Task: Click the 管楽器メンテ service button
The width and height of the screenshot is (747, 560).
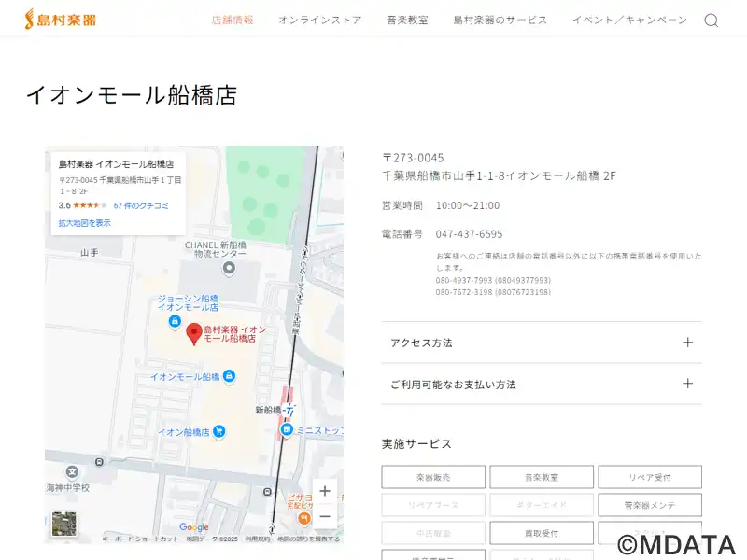Action: (x=650, y=505)
